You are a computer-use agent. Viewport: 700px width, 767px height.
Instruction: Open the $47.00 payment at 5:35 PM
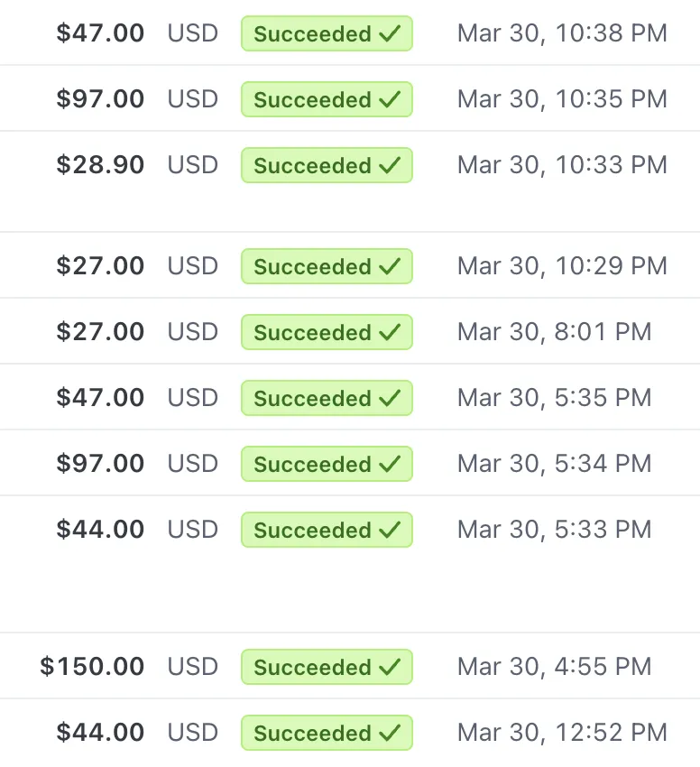[350, 397]
